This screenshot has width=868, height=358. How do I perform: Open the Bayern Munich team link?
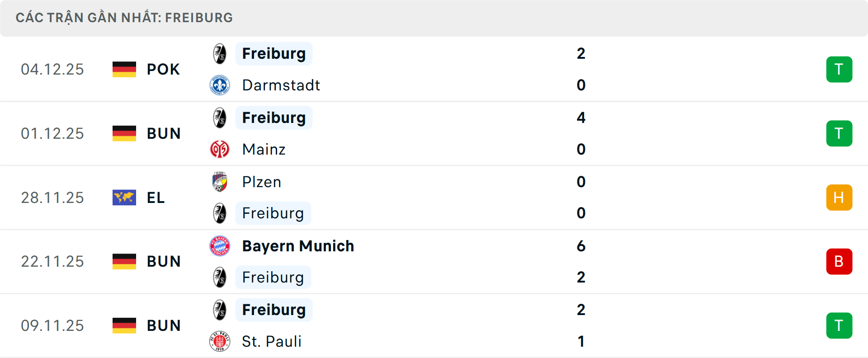[x=298, y=246]
